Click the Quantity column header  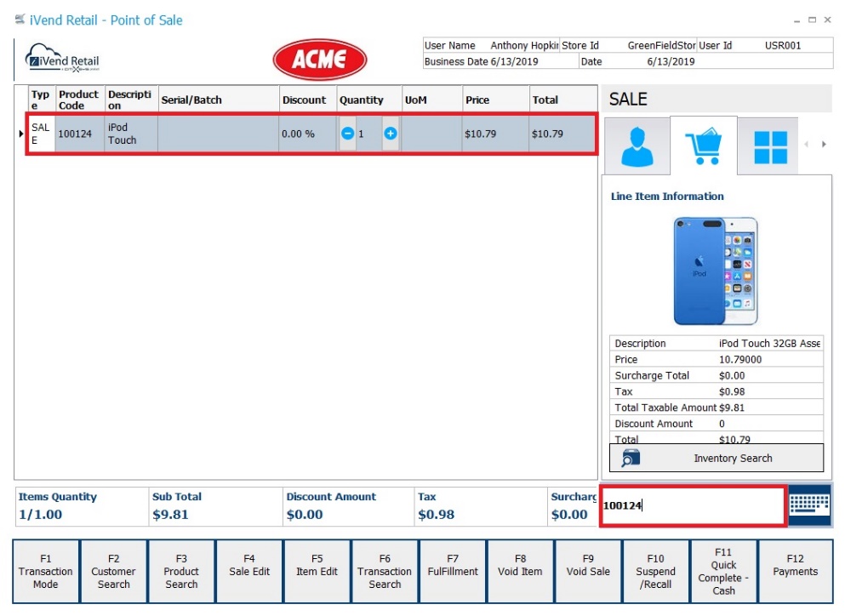[369, 100]
